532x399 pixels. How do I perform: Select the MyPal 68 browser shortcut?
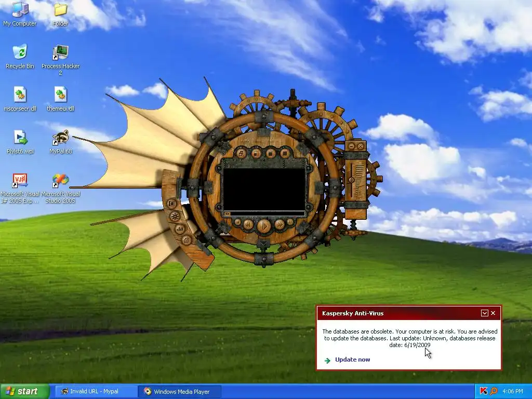61,142
